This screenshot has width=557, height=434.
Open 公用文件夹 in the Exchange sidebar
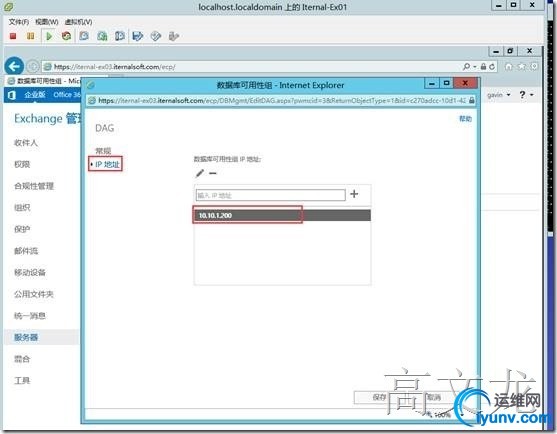(x=34, y=294)
